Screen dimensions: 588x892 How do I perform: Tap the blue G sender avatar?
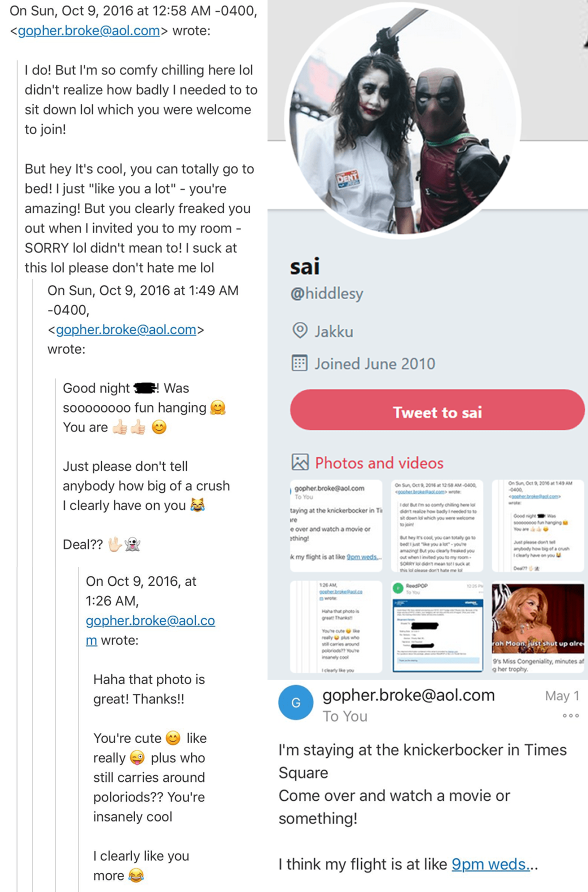pyautogui.click(x=295, y=702)
